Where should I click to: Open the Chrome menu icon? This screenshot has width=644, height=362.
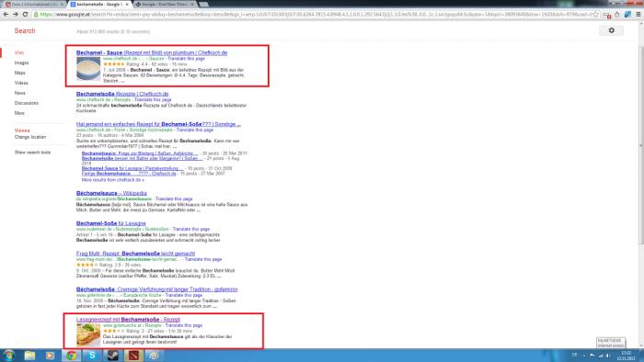tap(638, 15)
